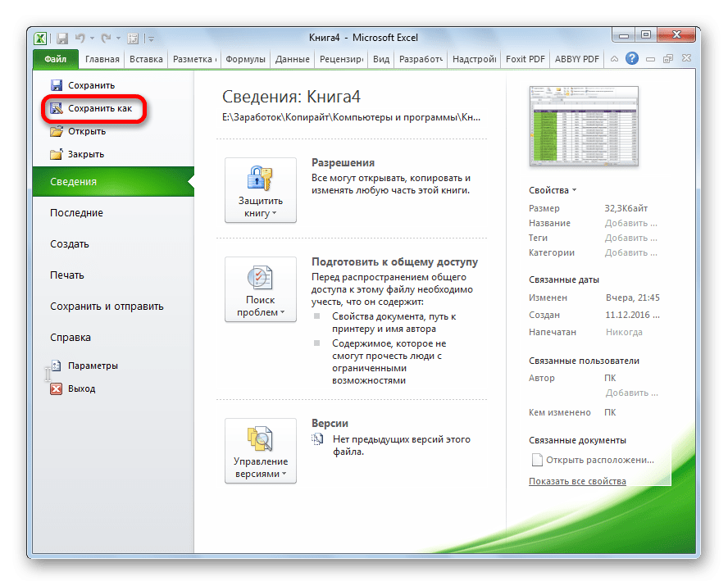Screen dimensions: 728x586
Task: Click the Показать все свойства link
Action: (577, 481)
